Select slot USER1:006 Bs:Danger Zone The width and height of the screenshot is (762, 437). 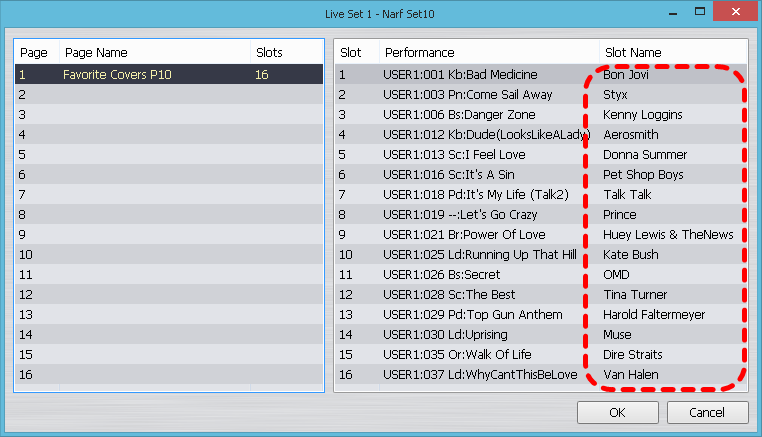(x=541, y=114)
